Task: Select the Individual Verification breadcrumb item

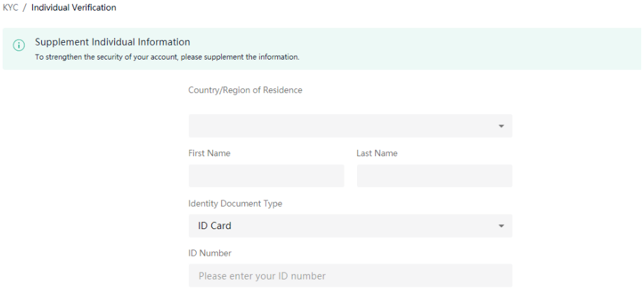Action: [x=73, y=8]
